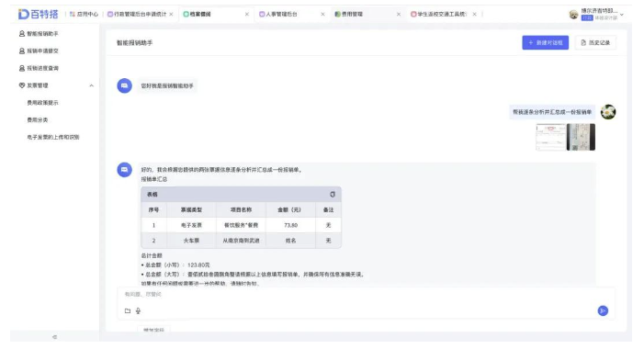The height and width of the screenshot is (349, 644).
Task: Click the assistant avatar beside summary reply
Action: click(124, 170)
